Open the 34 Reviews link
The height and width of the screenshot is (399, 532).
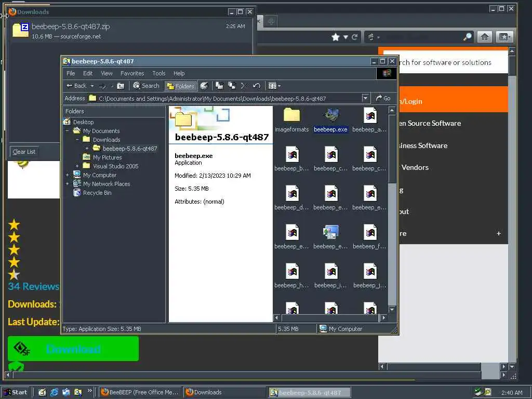[x=34, y=286]
